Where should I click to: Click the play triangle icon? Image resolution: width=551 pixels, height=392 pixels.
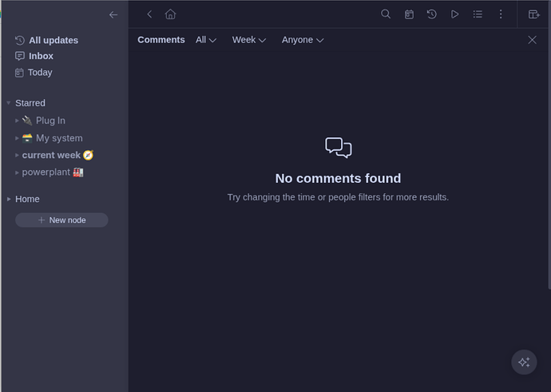coord(454,14)
